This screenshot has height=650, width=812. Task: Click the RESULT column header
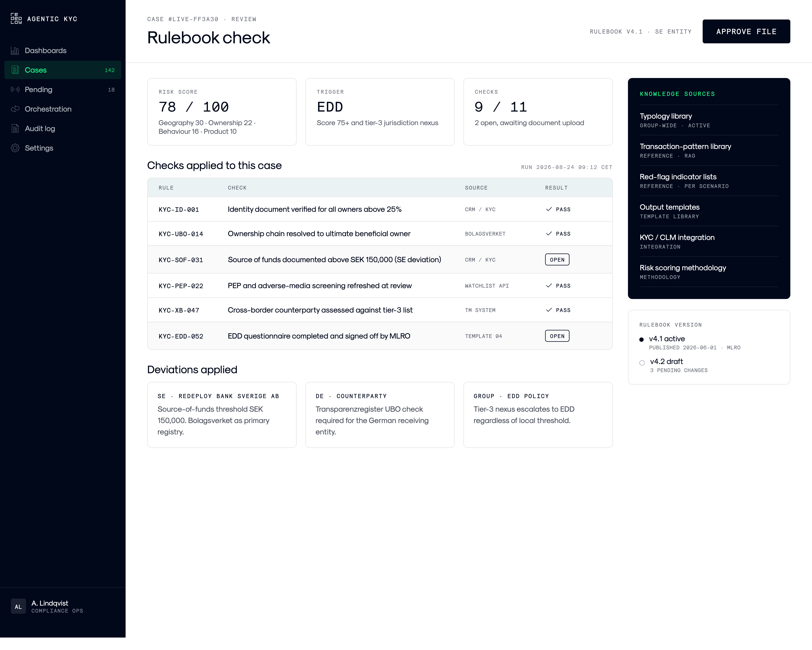click(x=556, y=188)
